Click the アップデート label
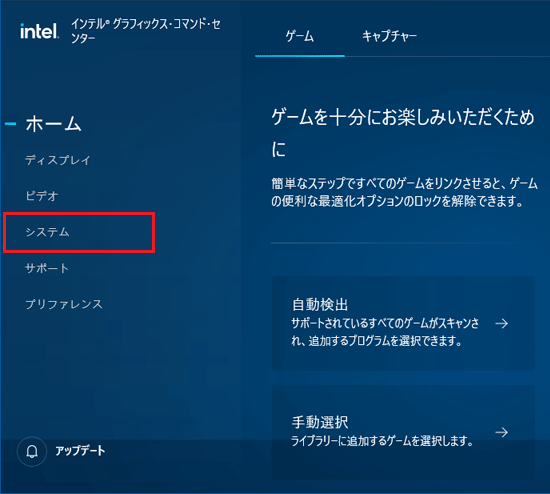This screenshot has width=550, height=494. [80, 451]
